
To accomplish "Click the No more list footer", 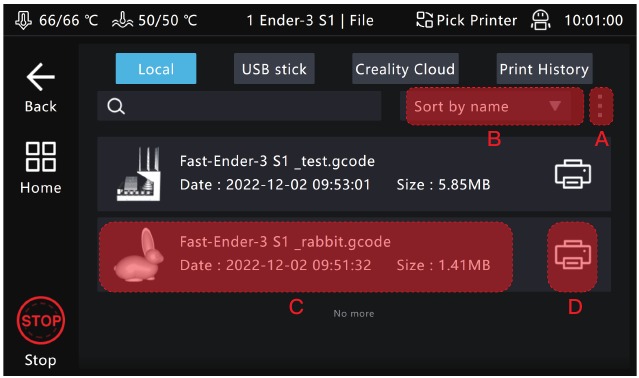I will pos(353,313).
